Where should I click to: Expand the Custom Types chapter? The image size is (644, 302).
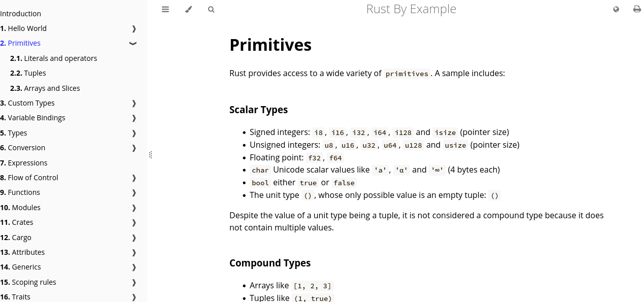click(x=134, y=104)
